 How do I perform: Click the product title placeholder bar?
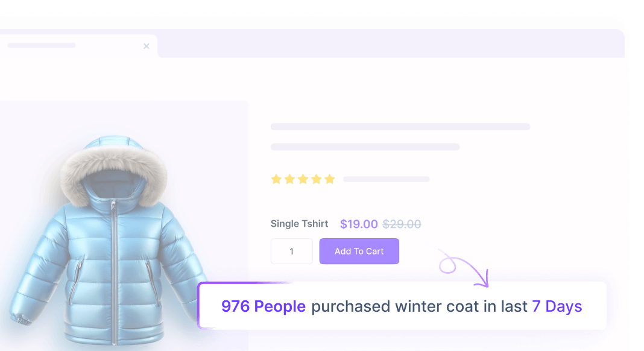400,127
